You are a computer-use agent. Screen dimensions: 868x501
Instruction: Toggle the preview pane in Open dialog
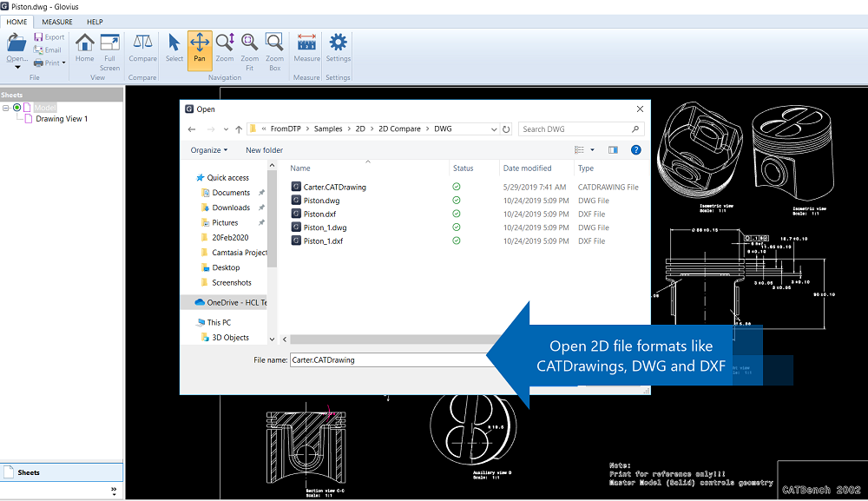click(613, 150)
